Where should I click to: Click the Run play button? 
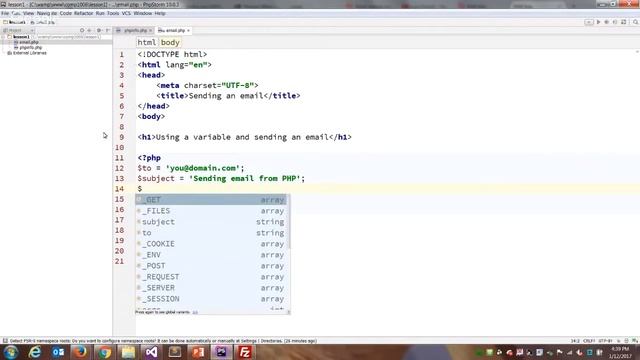click(x=598, y=22)
